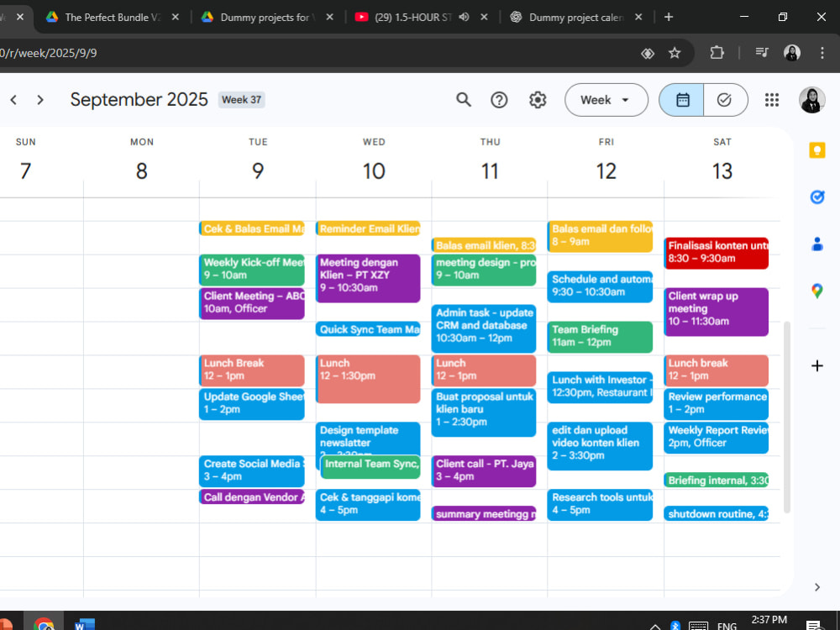Open Lunch with Investor event

pos(600,386)
